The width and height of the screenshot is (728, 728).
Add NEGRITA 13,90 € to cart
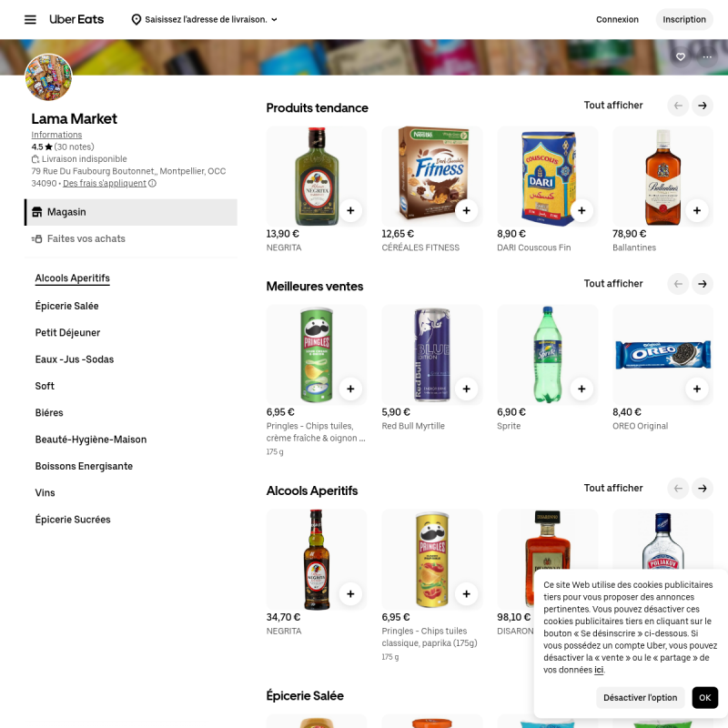pos(350,210)
